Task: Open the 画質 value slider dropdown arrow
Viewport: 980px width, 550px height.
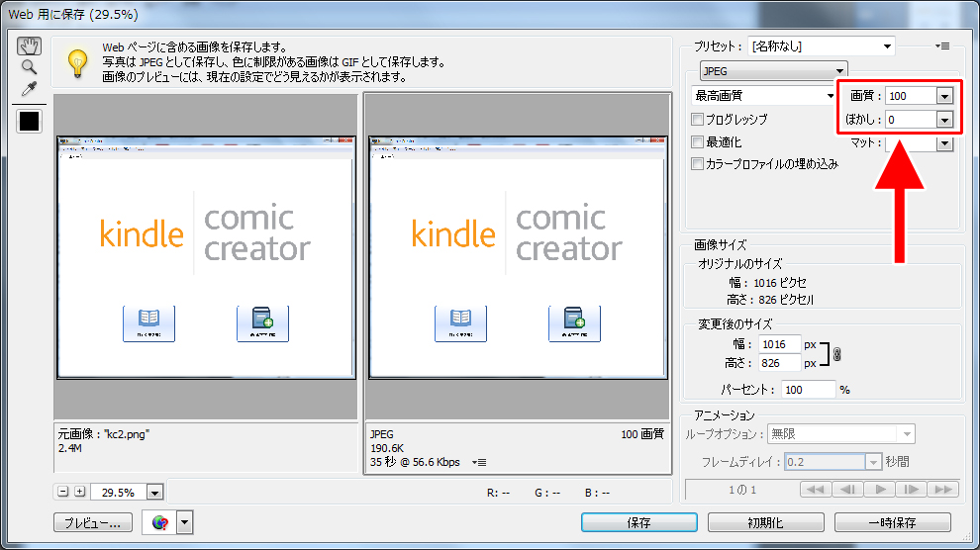Action: [944, 96]
